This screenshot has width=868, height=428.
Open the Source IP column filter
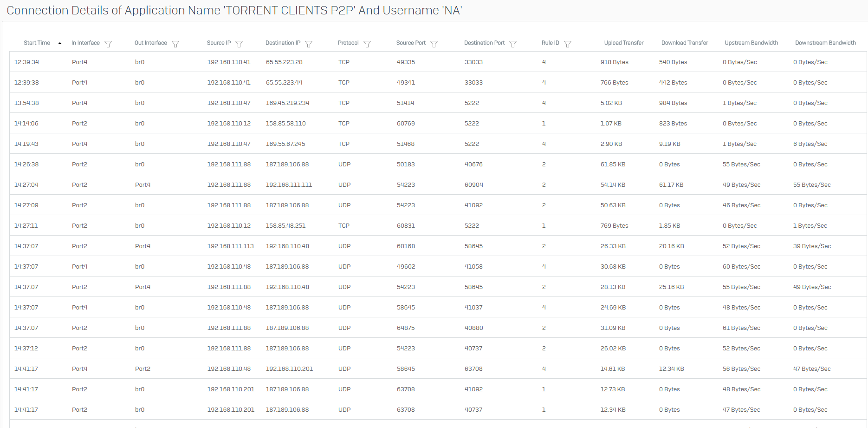coord(239,44)
